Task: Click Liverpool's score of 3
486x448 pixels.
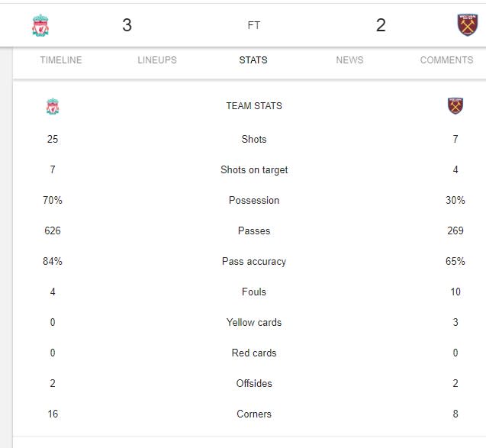Action: click(127, 25)
